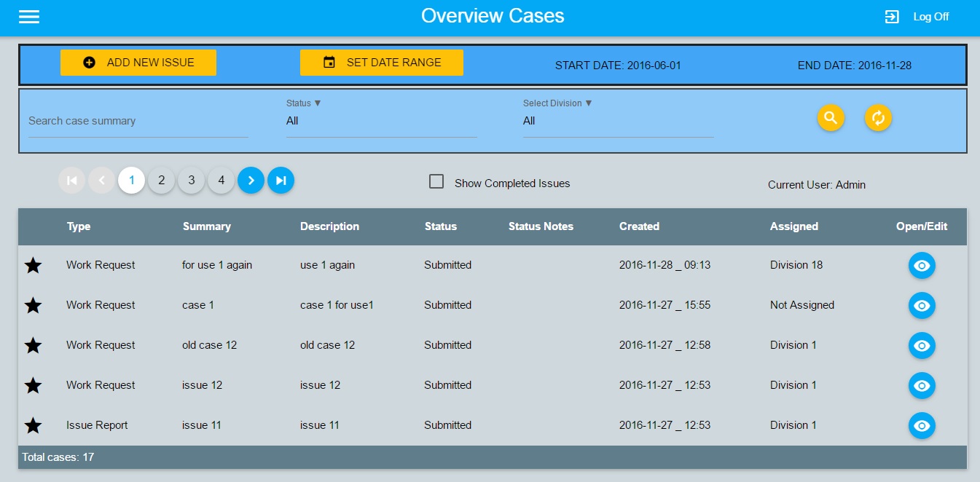This screenshot has height=482, width=980.
Task: Click the Log Off exit icon
Action: (x=892, y=17)
